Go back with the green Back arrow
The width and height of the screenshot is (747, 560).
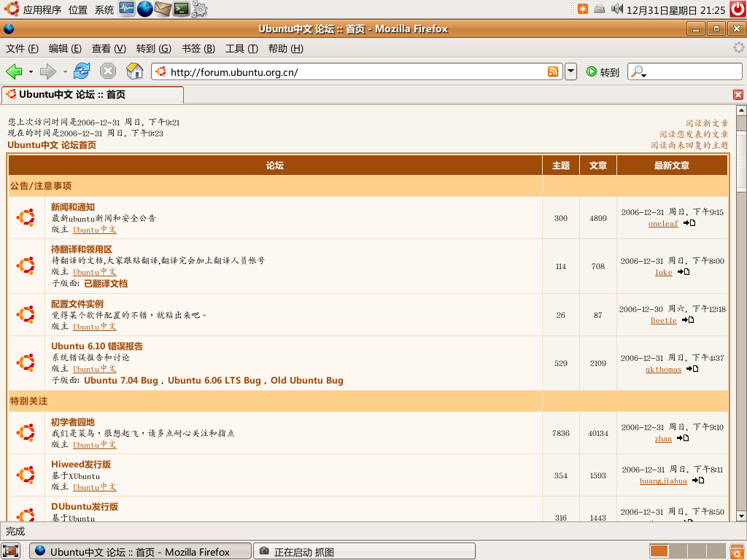coord(15,72)
